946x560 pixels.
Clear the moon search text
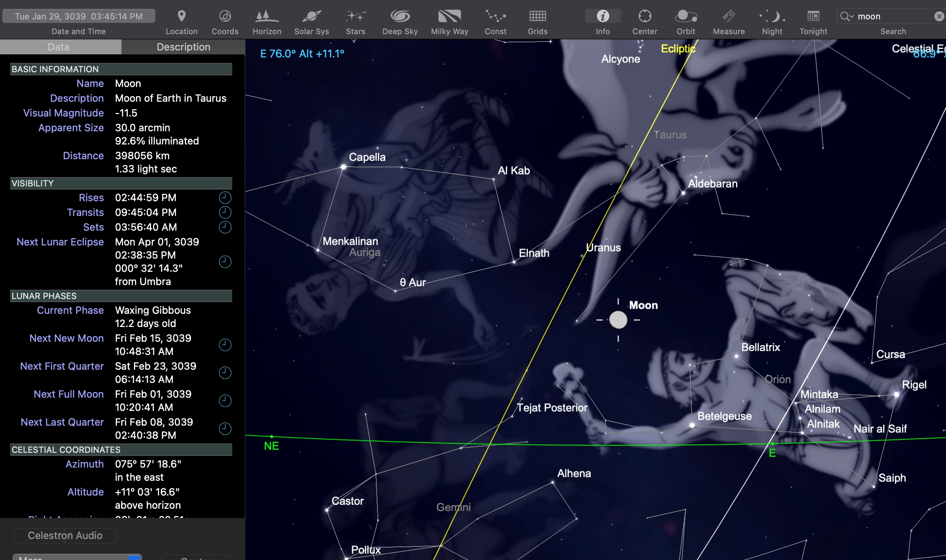939,16
